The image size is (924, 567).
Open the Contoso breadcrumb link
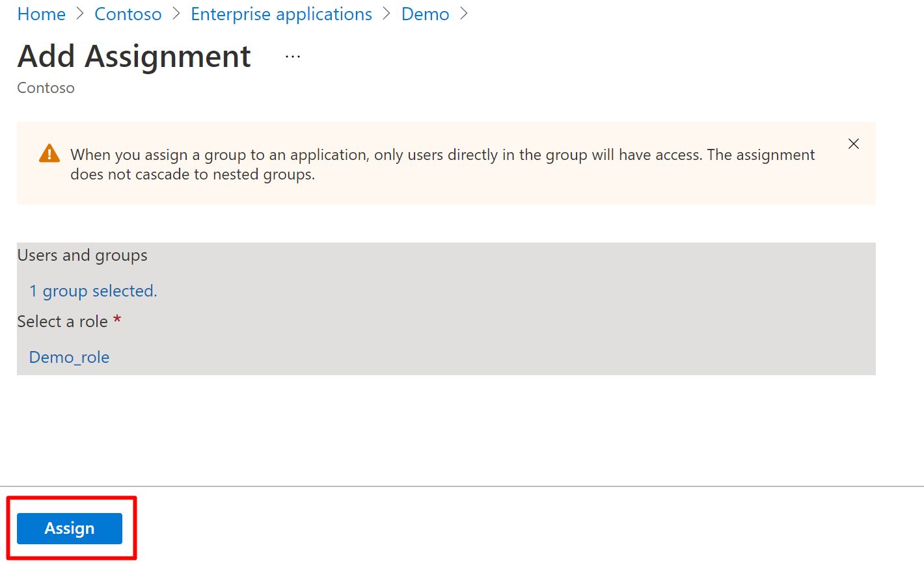pos(128,14)
